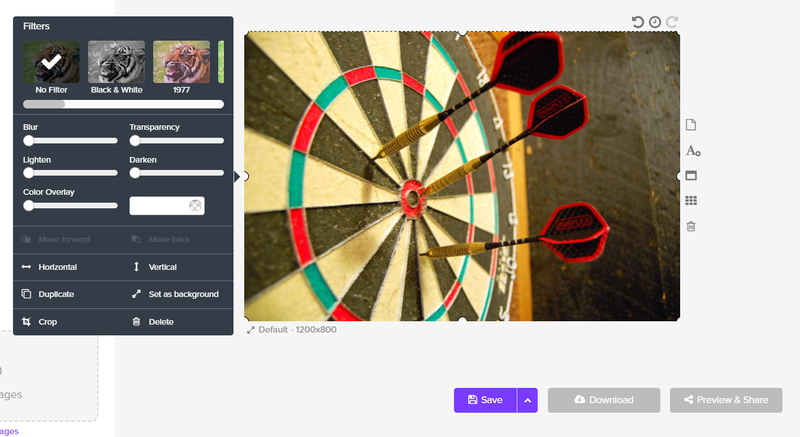Viewport: 800px width, 437px height.
Task: Open the history clock icon
Action: 655,22
